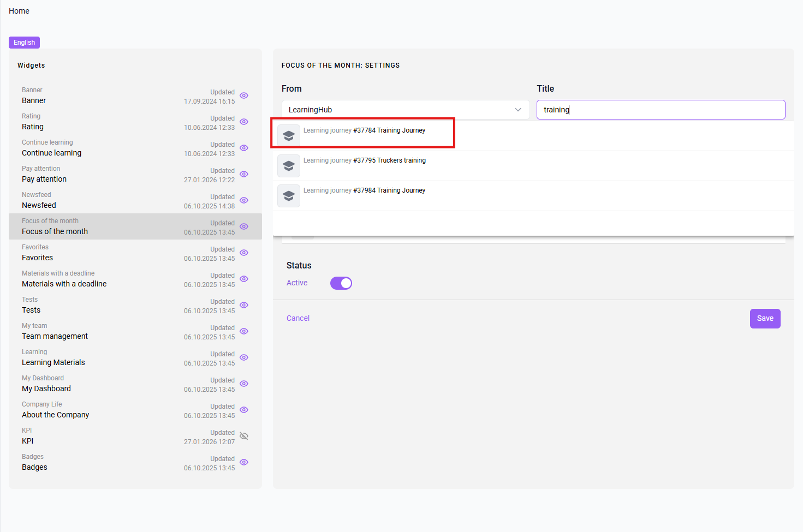This screenshot has height=532, width=803.
Task: Toggle the Rating widget eye icon
Action: 244,122
